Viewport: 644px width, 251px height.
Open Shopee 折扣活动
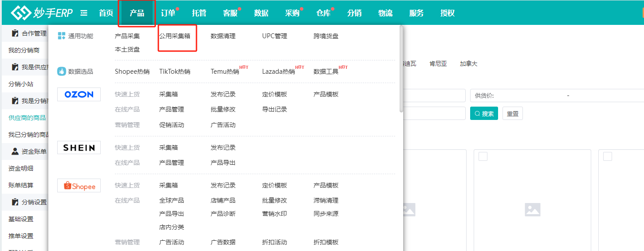(275, 242)
